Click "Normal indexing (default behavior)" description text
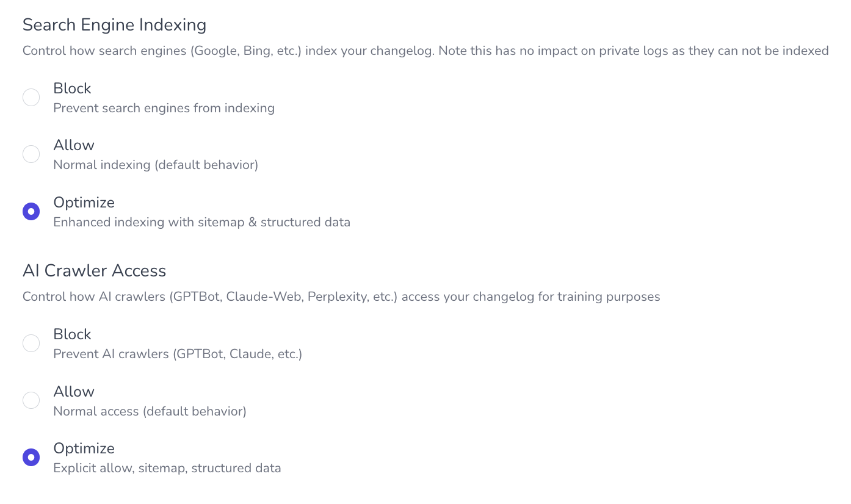 (156, 165)
